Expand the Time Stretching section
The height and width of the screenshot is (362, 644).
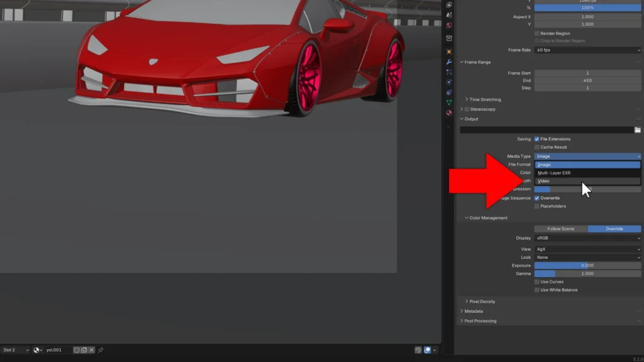pos(467,100)
